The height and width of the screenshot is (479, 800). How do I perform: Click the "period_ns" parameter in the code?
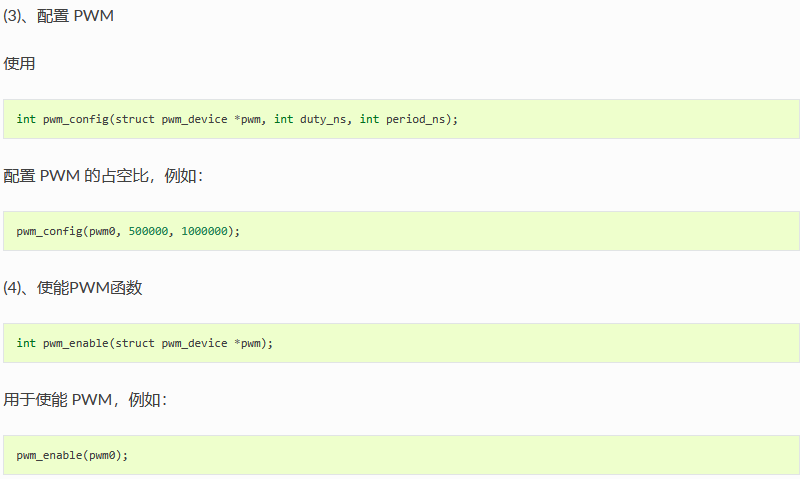pyautogui.click(x=415, y=119)
